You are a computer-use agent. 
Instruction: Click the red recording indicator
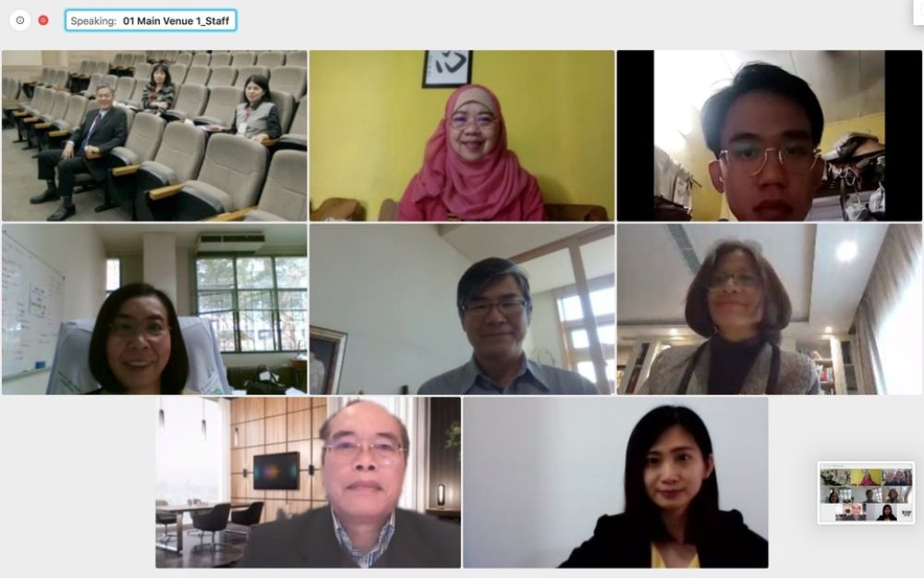43,20
